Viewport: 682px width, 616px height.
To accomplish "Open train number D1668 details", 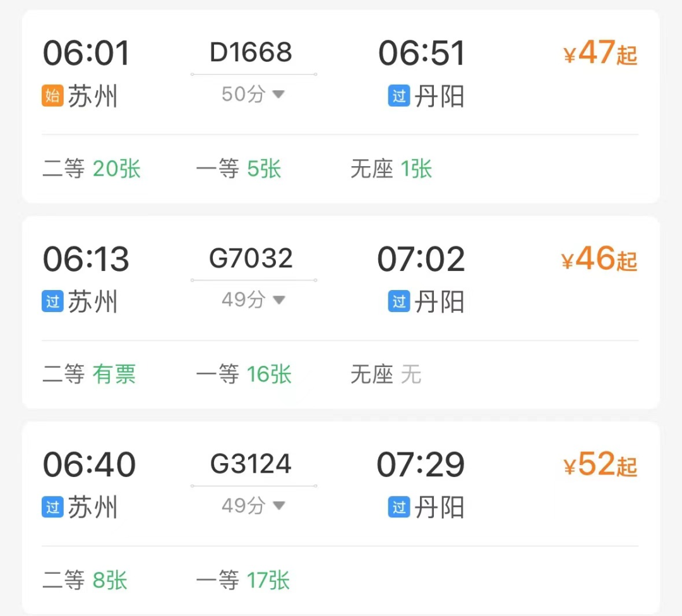I will (251, 53).
